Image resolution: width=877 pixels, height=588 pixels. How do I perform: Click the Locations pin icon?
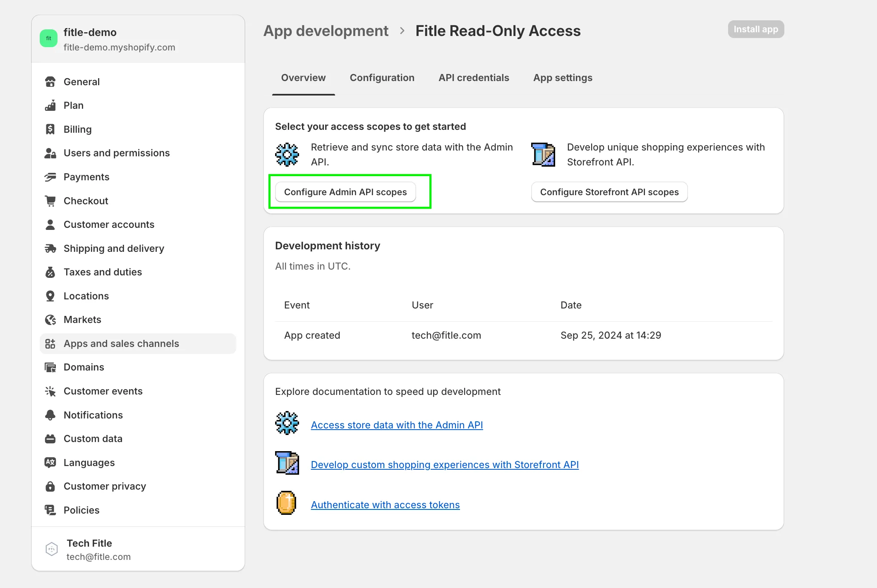50,296
